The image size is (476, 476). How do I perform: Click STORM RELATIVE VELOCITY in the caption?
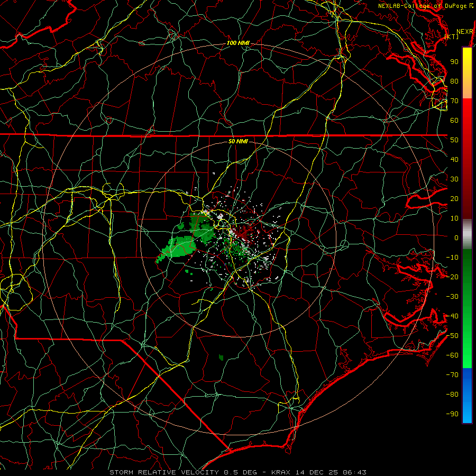(164, 472)
